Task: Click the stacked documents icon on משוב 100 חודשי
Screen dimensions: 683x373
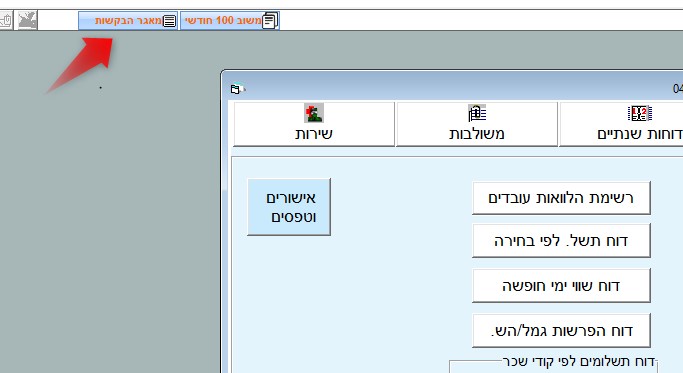Action: (x=270, y=20)
